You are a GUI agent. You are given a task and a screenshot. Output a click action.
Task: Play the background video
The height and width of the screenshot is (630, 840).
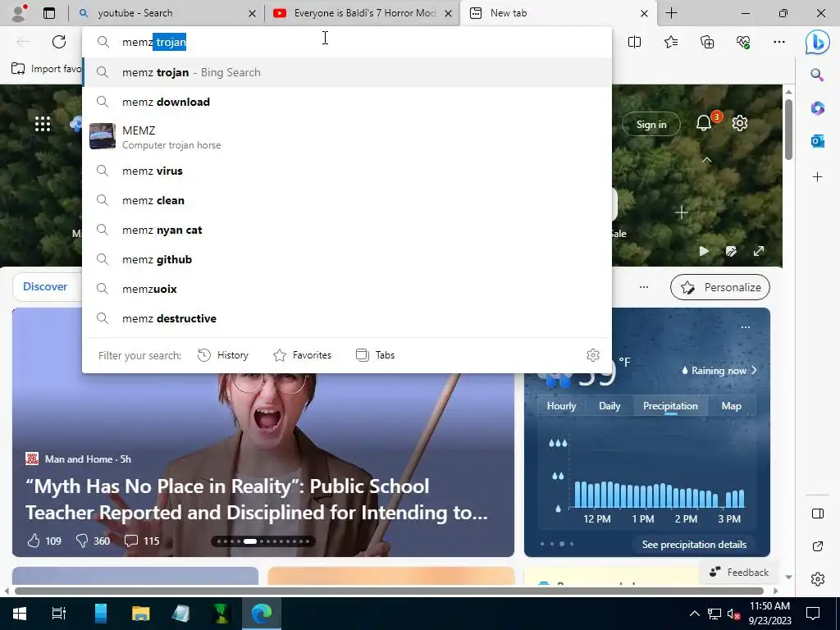point(704,251)
